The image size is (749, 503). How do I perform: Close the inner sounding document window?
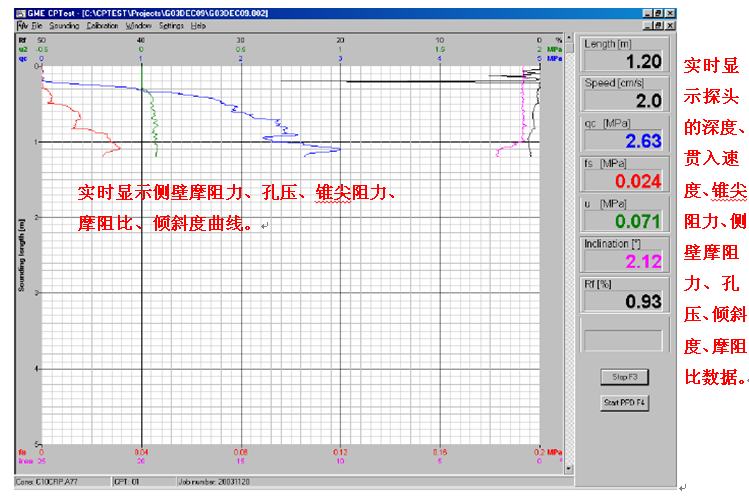click(x=669, y=25)
